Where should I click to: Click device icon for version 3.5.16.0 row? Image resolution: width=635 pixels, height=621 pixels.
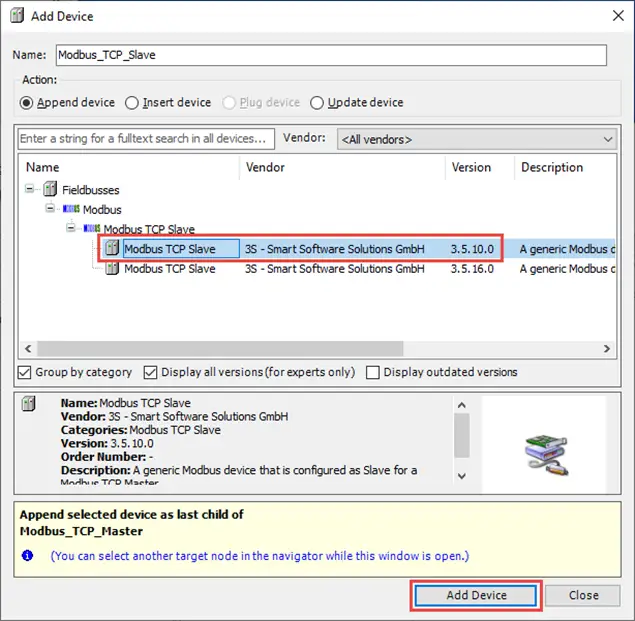[112, 268]
